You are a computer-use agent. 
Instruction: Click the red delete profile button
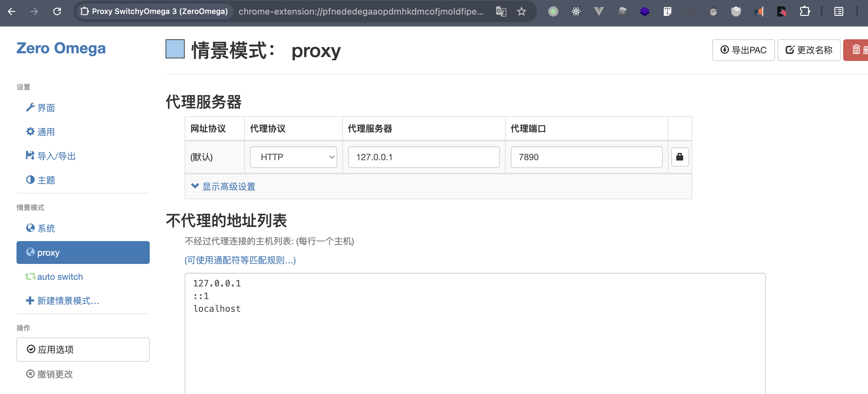click(x=856, y=50)
